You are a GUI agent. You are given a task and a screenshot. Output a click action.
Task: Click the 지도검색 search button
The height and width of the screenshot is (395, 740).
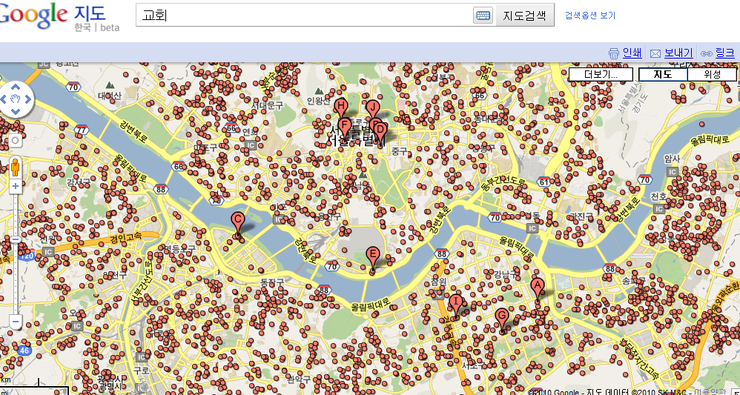[525, 15]
